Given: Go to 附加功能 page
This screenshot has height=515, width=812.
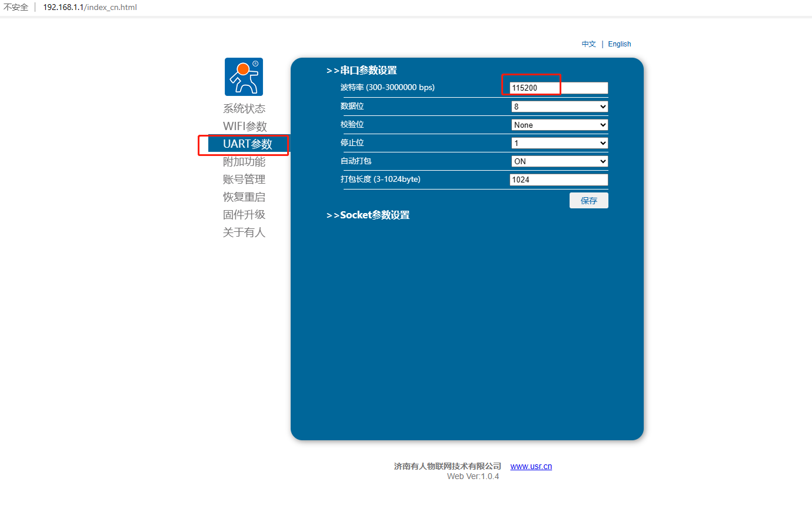Looking at the screenshot, I should 244,161.
